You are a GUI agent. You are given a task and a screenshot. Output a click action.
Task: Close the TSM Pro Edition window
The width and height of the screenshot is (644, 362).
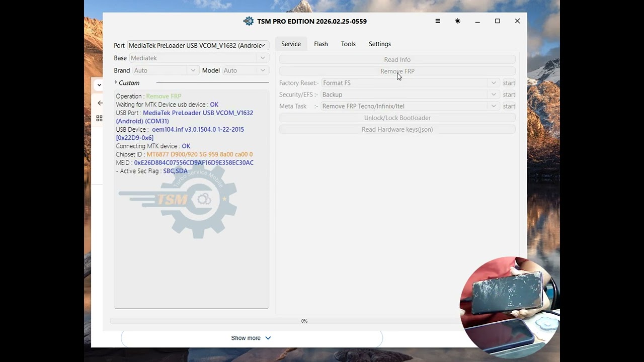coord(517,21)
